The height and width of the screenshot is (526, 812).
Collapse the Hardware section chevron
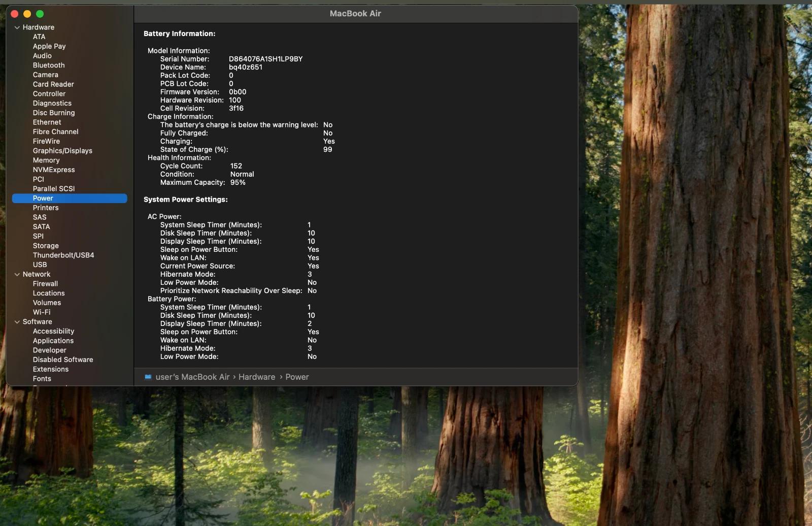click(x=17, y=27)
